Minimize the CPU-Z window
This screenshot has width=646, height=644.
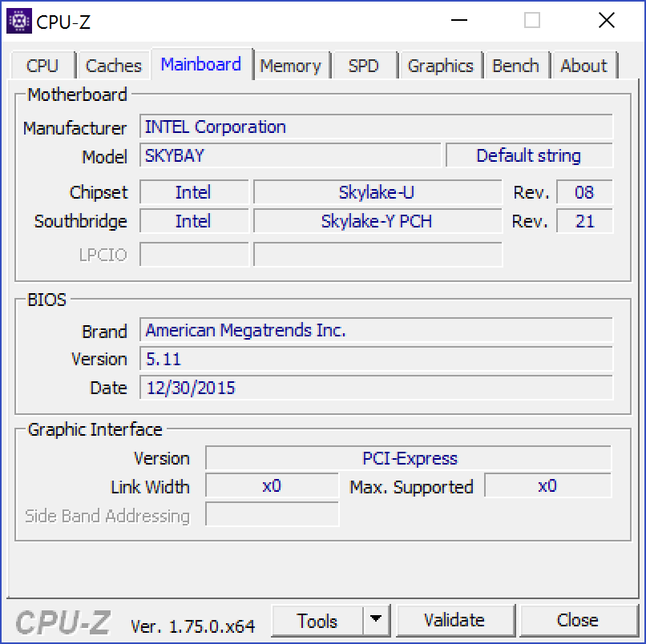coord(459,20)
